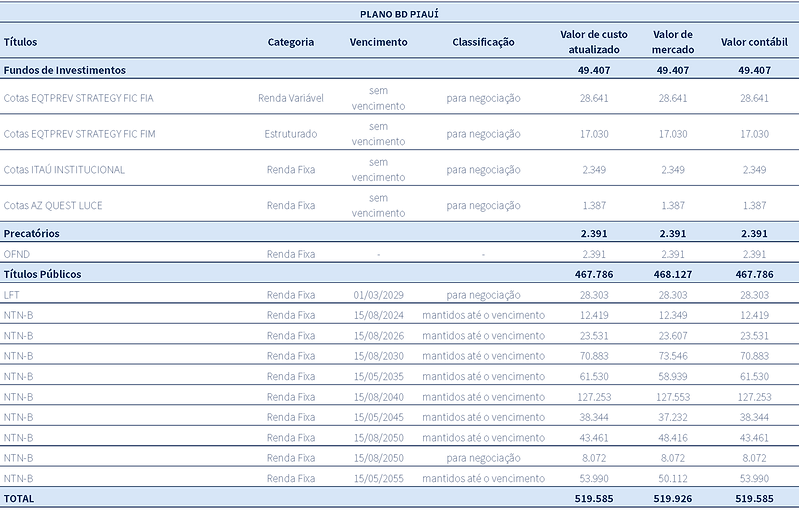The height and width of the screenshot is (527, 799).
Task: Click the market value 23.607
Action: [x=673, y=335]
